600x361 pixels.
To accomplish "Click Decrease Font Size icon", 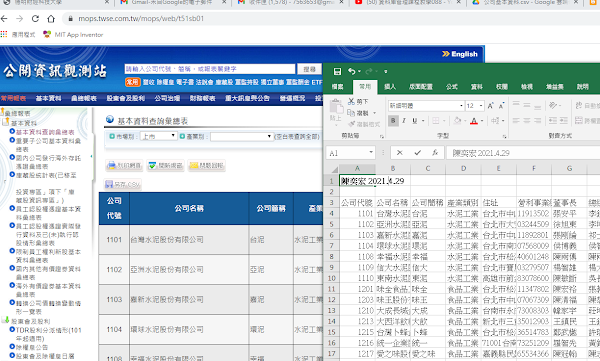I will point(501,106).
